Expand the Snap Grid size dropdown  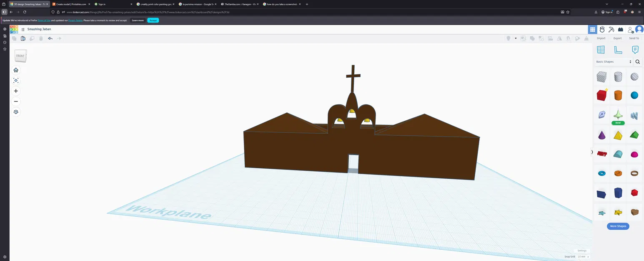[583, 256]
